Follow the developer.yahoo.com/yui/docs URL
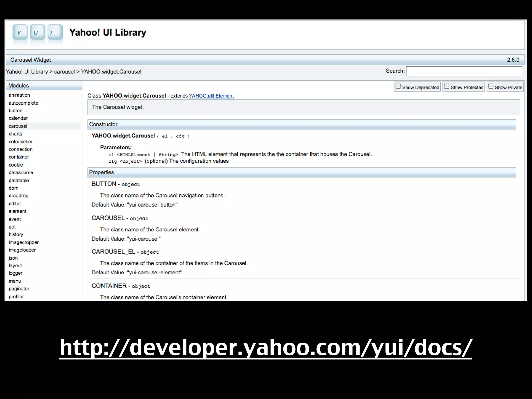 [x=265, y=348]
